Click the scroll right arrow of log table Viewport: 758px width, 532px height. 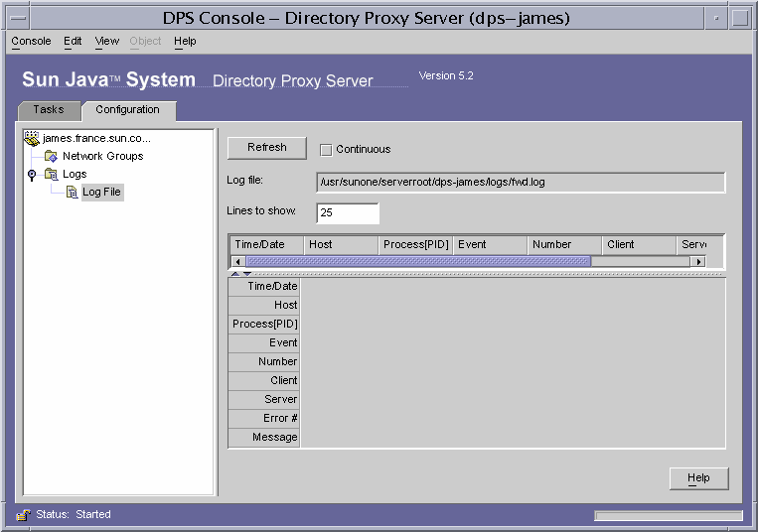tap(697, 262)
